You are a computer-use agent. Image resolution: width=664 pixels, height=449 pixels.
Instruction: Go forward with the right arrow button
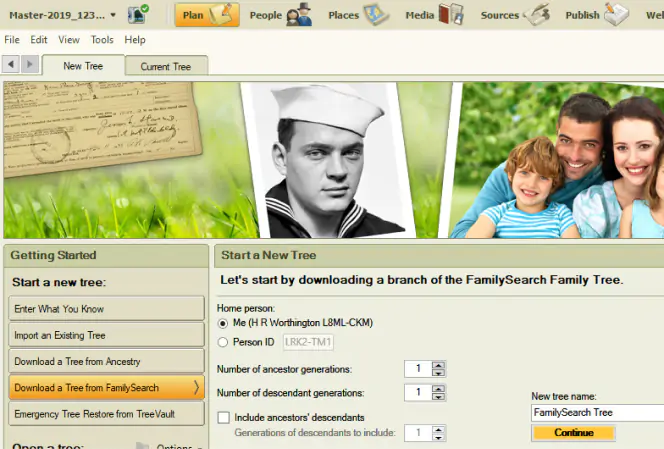click(30, 64)
